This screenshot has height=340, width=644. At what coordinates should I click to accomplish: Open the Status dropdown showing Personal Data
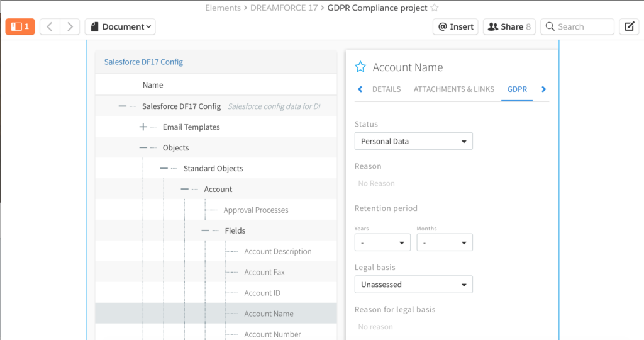coord(413,142)
